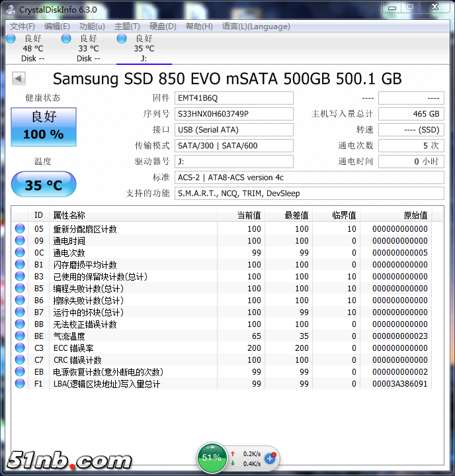Switch to the disk tab showing 33 °C

pos(83,48)
